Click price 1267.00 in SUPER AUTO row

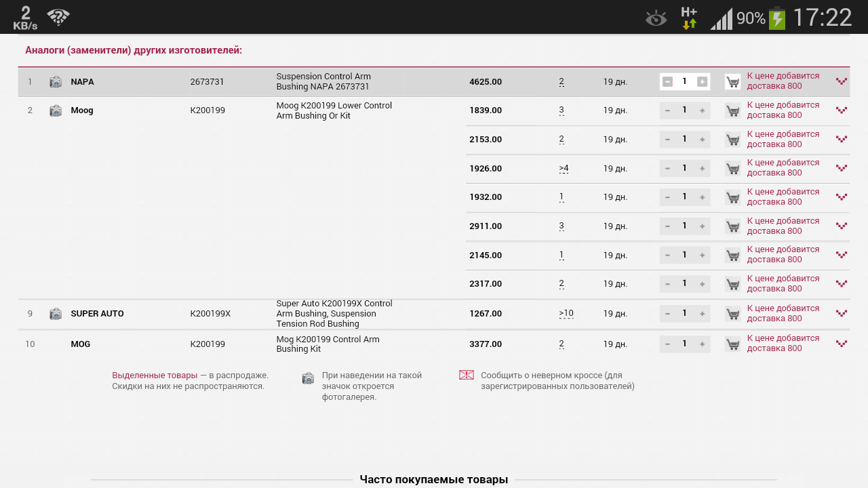(486, 314)
